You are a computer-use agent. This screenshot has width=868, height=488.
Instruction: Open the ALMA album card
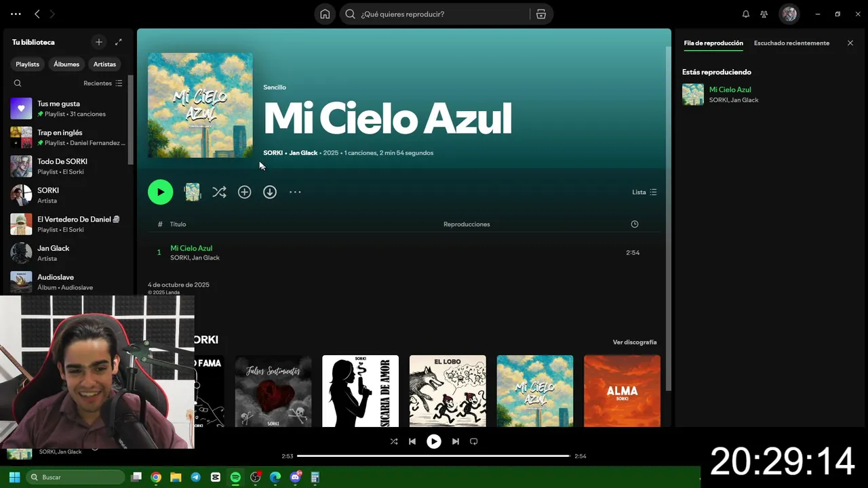point(622,391)
